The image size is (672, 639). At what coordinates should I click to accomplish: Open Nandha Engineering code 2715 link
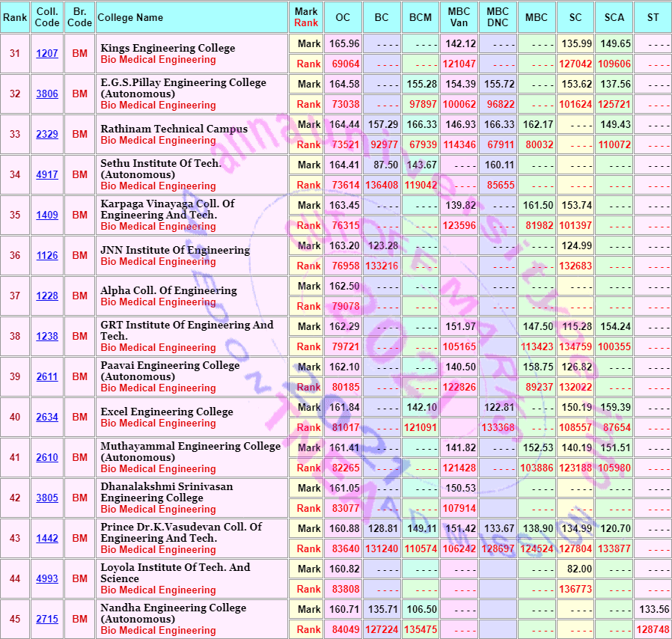(x=47, y=620)
